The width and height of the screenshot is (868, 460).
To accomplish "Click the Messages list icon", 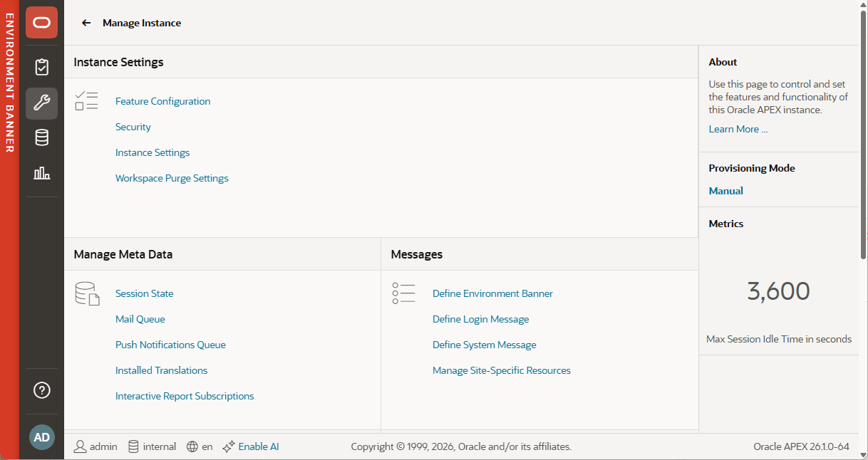I will coord(403,293).
